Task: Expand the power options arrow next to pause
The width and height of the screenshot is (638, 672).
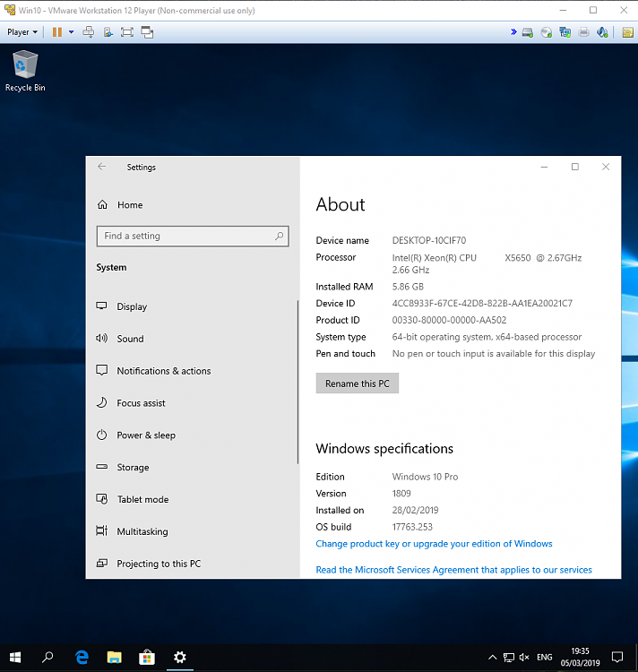Action: pyautogui.click(x=71, y=32)
